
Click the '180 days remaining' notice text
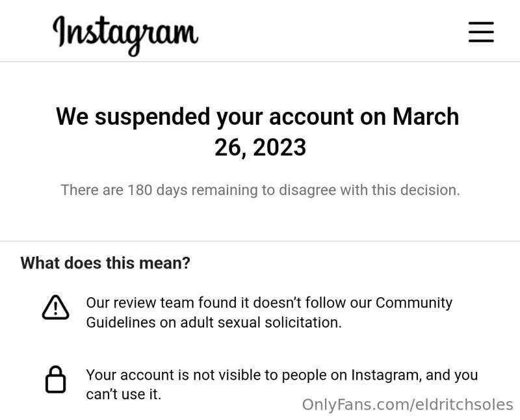click(169, 190)
